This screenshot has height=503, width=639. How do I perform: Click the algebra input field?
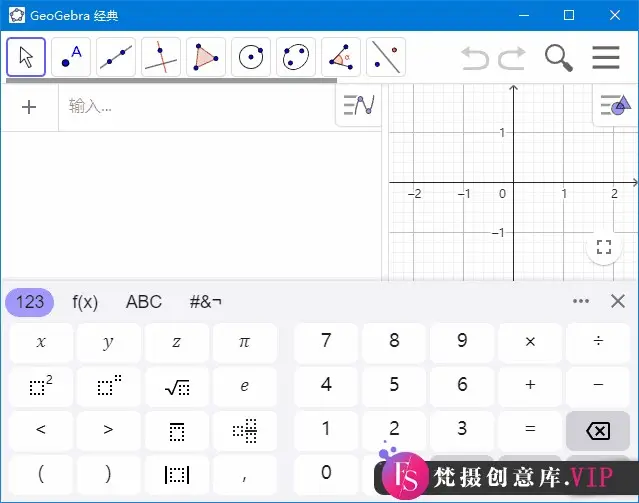[x=196, y=107]
